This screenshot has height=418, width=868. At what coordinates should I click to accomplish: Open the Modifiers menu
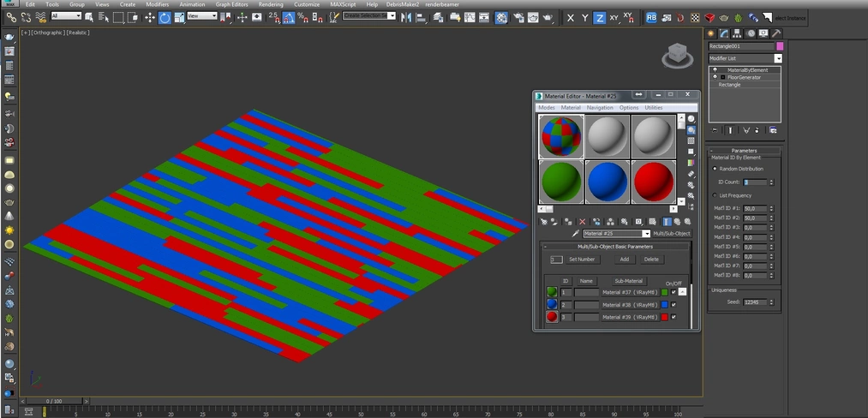tap(157, 4)
